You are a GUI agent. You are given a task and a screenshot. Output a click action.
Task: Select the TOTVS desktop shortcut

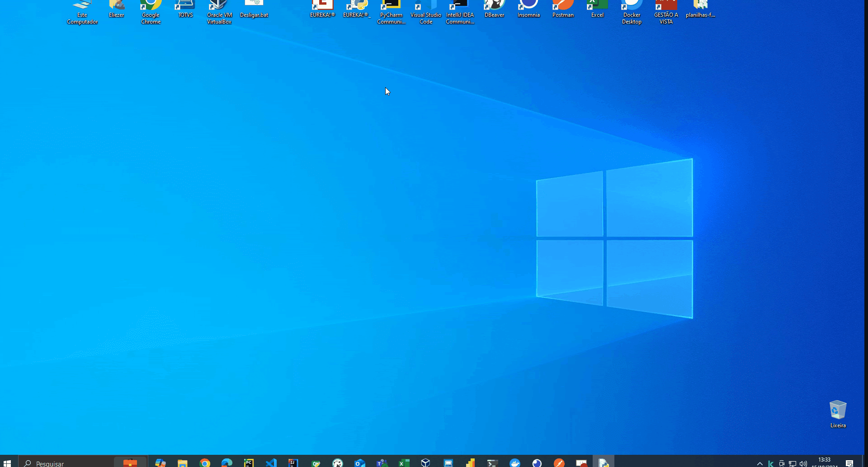point(185,10)
